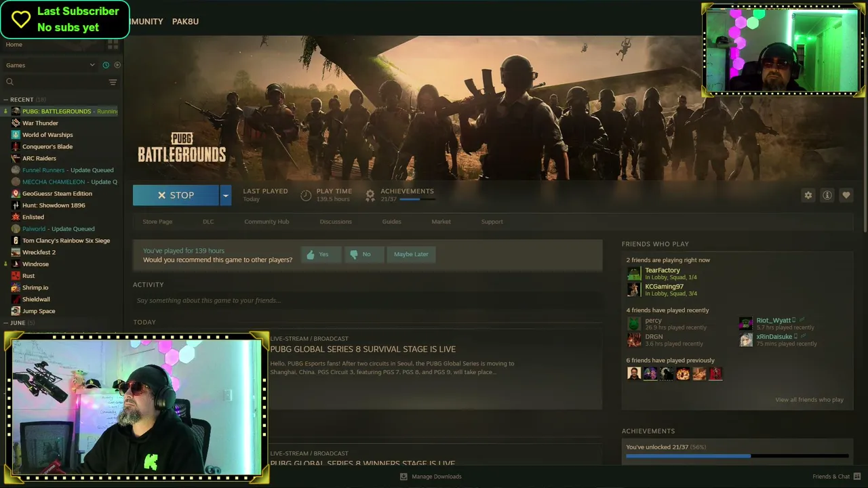Select ARC Raiders icon in library
The image size is (868, 488).
pyautogui.click(x=16, y=159)
